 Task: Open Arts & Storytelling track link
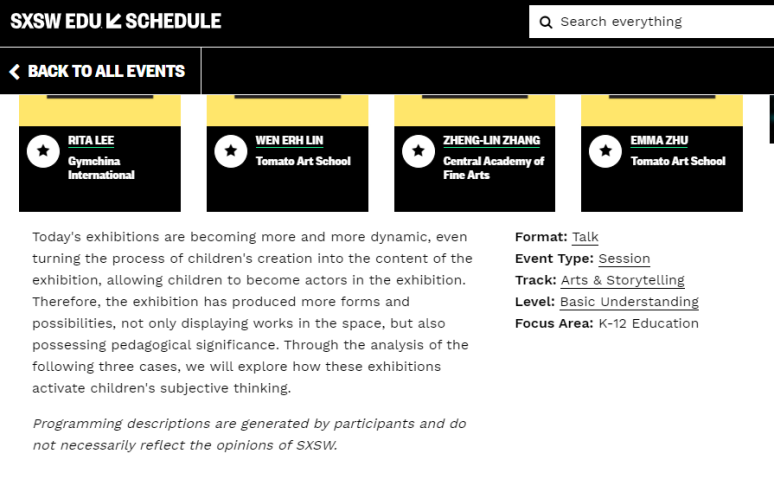click(622, 281)
